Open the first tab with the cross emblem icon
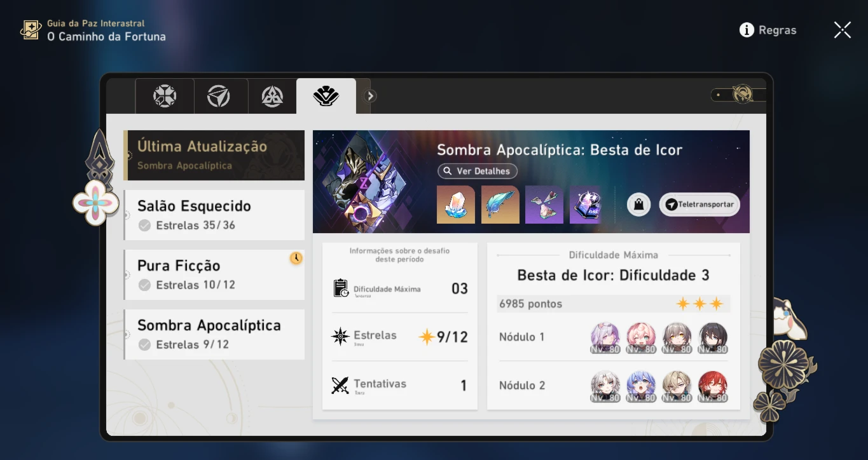 tap(165, 97)
